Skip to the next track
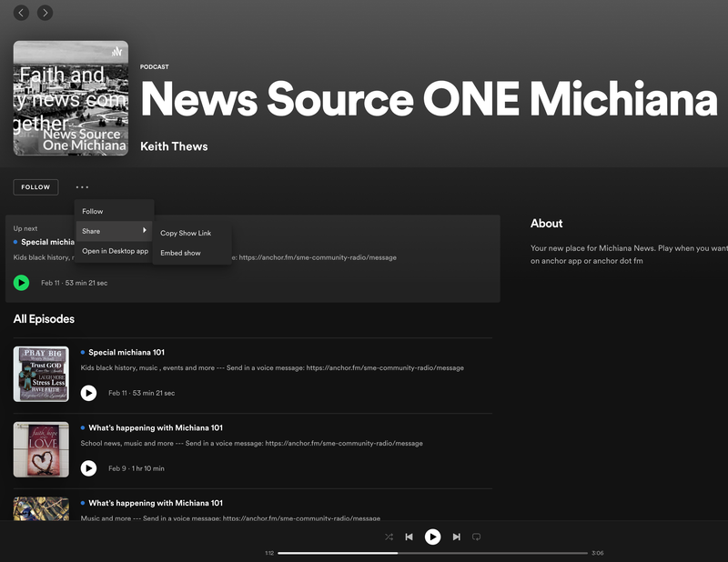The width and height of the screenshot is (728, 562). click(456, 537)
